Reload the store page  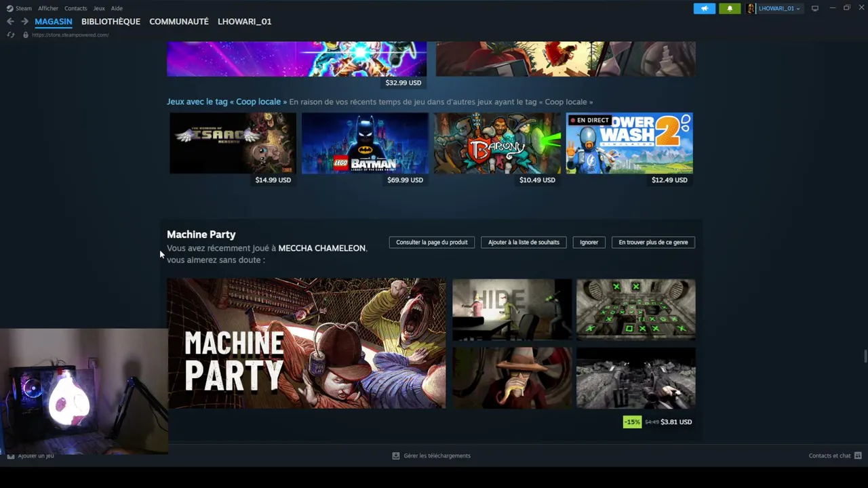point(10,35)
